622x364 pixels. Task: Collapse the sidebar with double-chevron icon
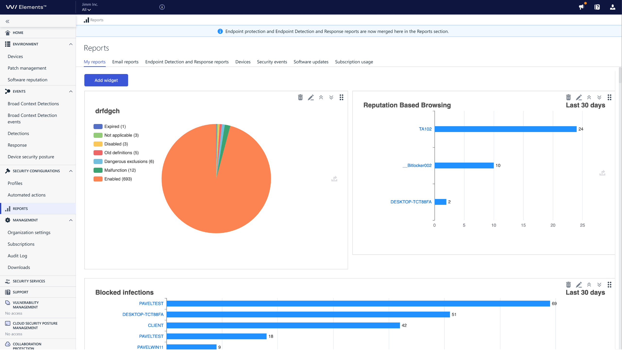(x=7, y=21)
